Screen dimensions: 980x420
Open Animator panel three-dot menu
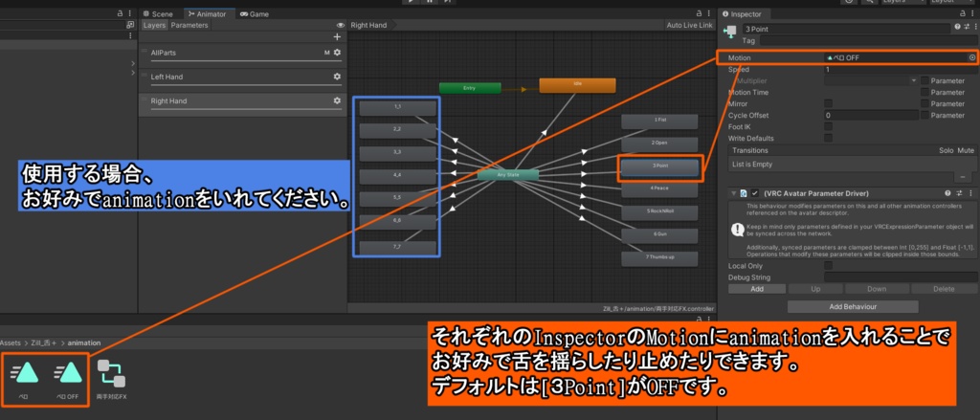coord(709,13)
